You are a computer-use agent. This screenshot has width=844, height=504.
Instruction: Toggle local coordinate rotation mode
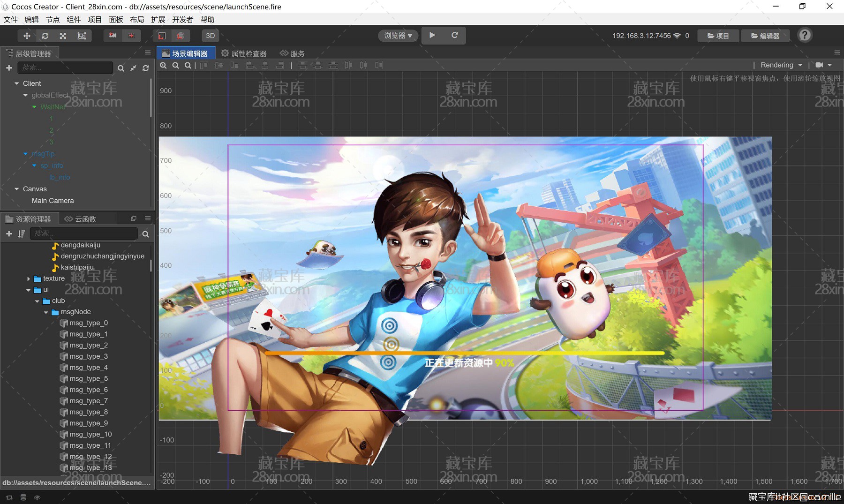coord(162,36)
